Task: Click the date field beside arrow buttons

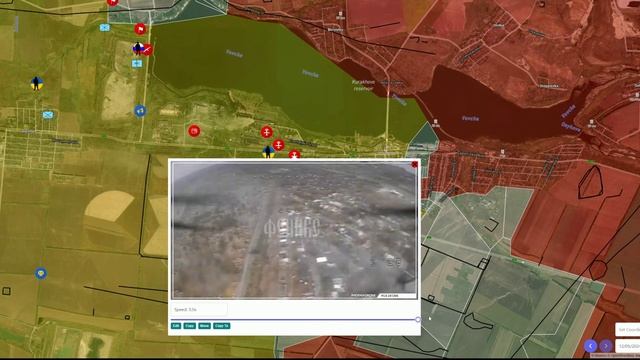Action: click(628, 346)
